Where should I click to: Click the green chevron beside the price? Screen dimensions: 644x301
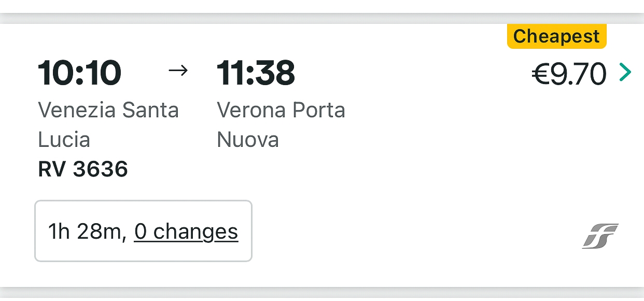click(625, 73)
